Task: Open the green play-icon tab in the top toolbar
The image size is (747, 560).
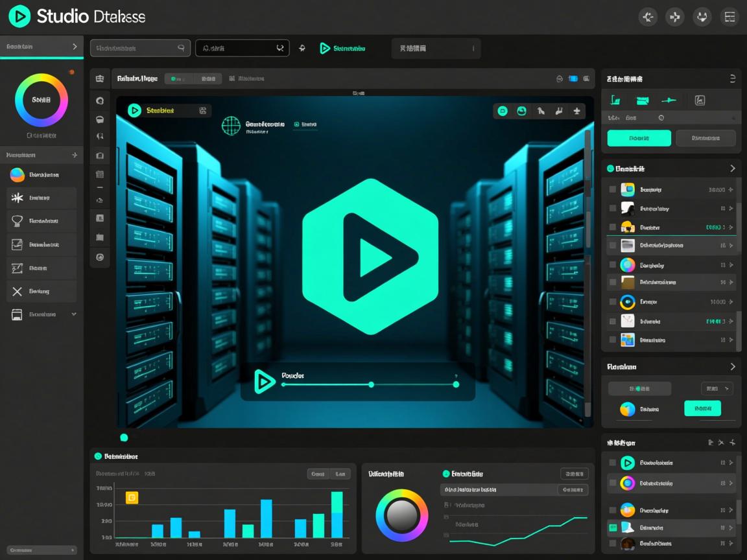Action: click(x=342, y=49)
